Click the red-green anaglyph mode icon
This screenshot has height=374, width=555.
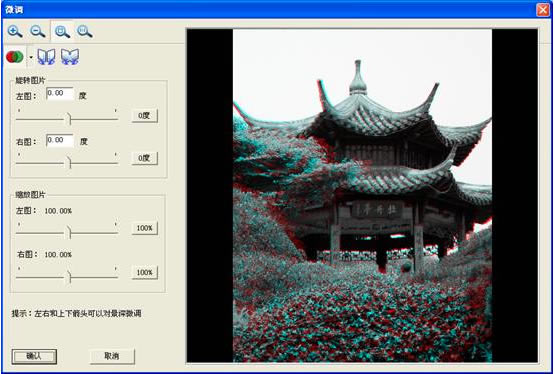[15, 57]
